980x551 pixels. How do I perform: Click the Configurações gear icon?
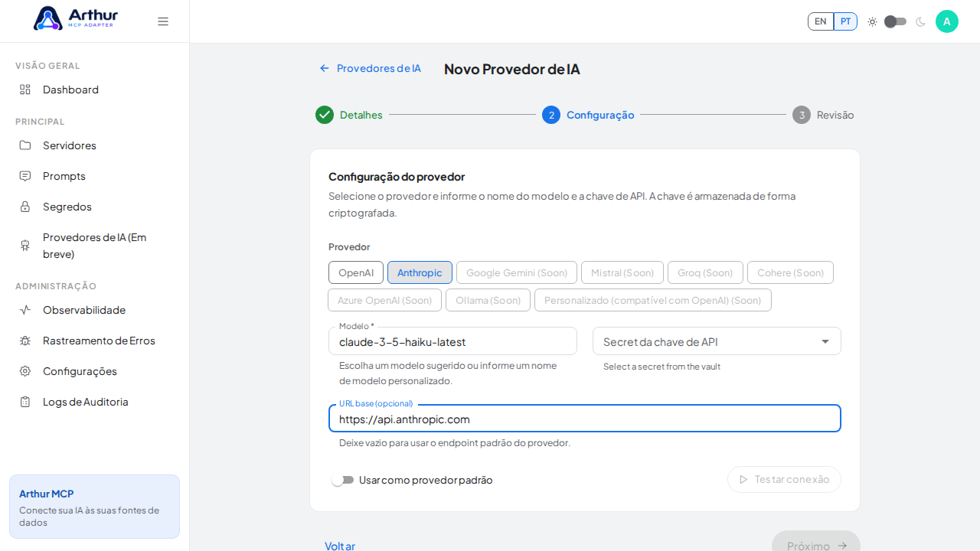25,371
